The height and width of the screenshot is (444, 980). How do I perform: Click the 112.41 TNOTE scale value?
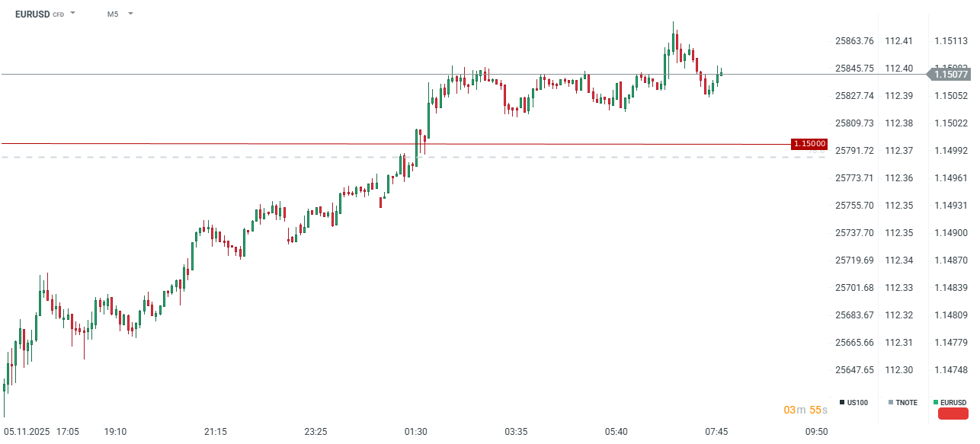pos(898,41)
